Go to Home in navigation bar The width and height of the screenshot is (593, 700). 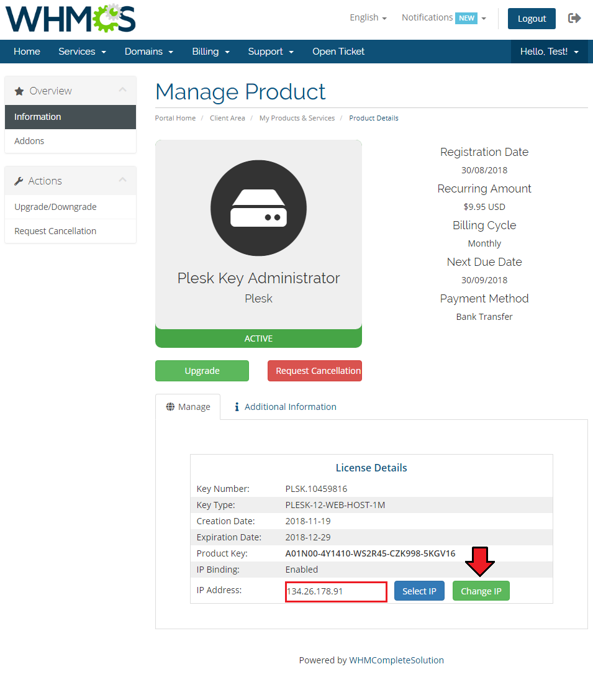point(27,52)
